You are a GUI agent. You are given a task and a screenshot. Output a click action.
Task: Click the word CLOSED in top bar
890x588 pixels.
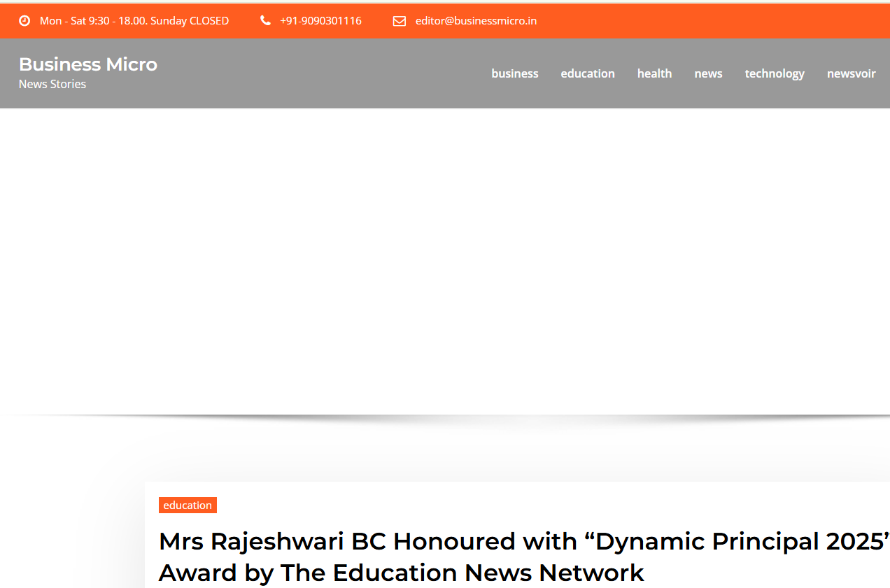point(209,21)
